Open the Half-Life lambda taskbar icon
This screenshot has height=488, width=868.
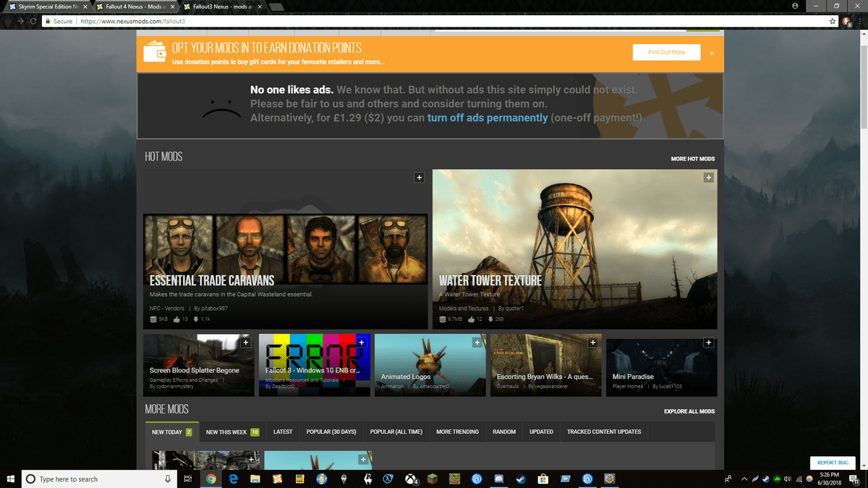pos(388,479)
